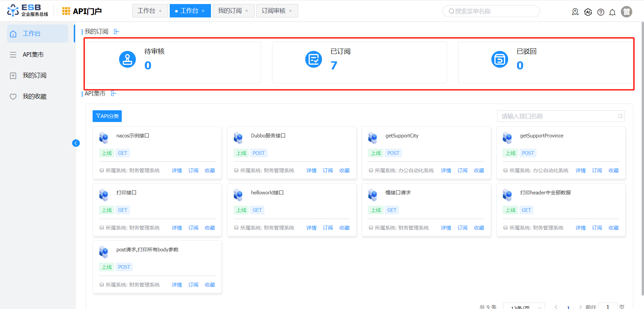The width and height of the screenshot is (644, 309).
Task: Collapse the left sidebar with arrow button
Action: (x=76, y=143)
